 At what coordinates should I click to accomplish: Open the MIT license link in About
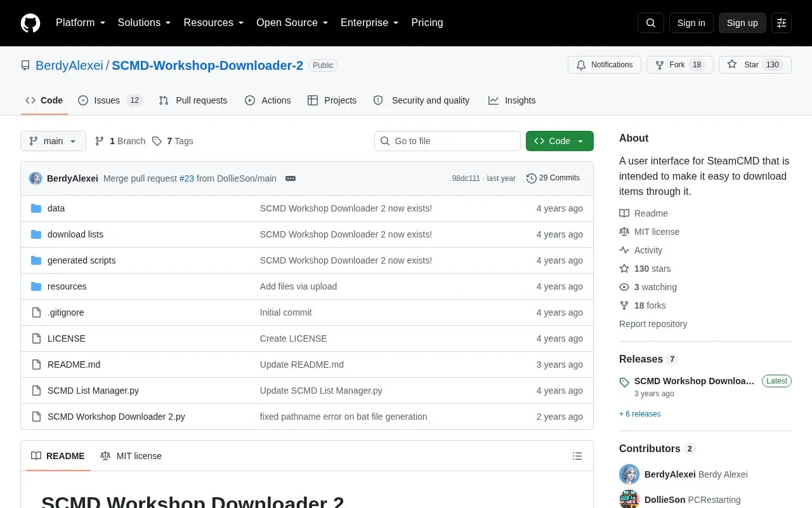(649, 232)
